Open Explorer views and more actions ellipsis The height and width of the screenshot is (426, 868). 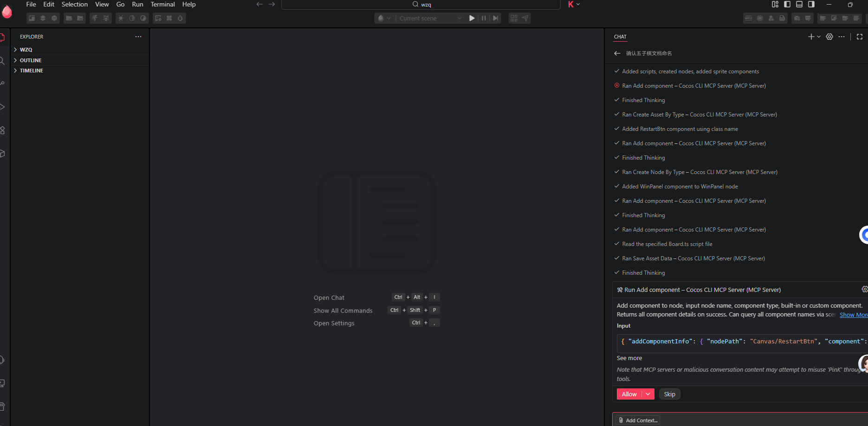pyautogui.click(x=138, y=37)
